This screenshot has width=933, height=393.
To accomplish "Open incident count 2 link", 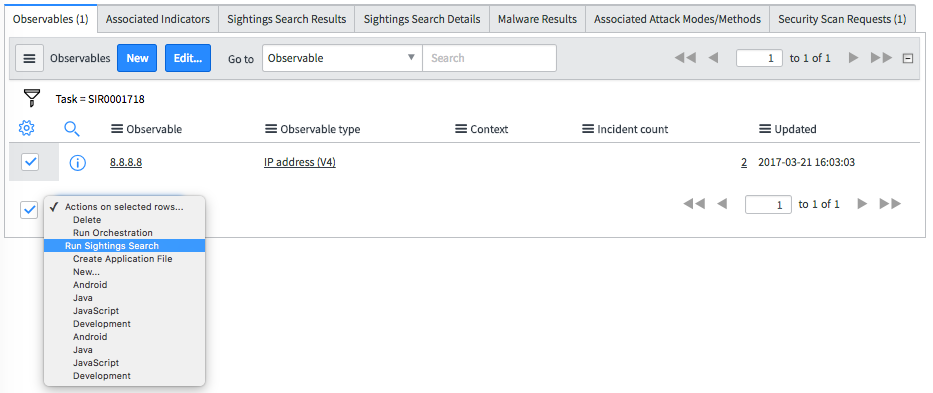I will [x=744, y=162].
